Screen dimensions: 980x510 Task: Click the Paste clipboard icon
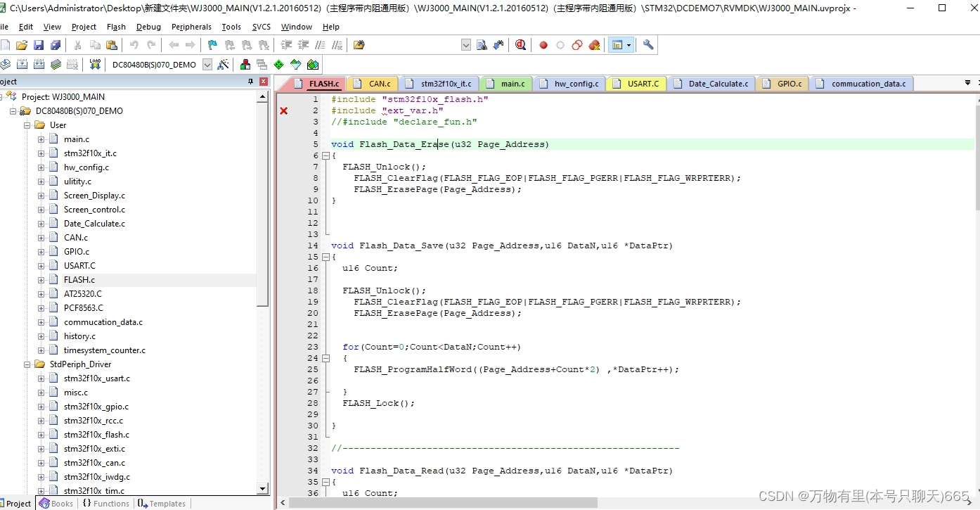[111, 45]
